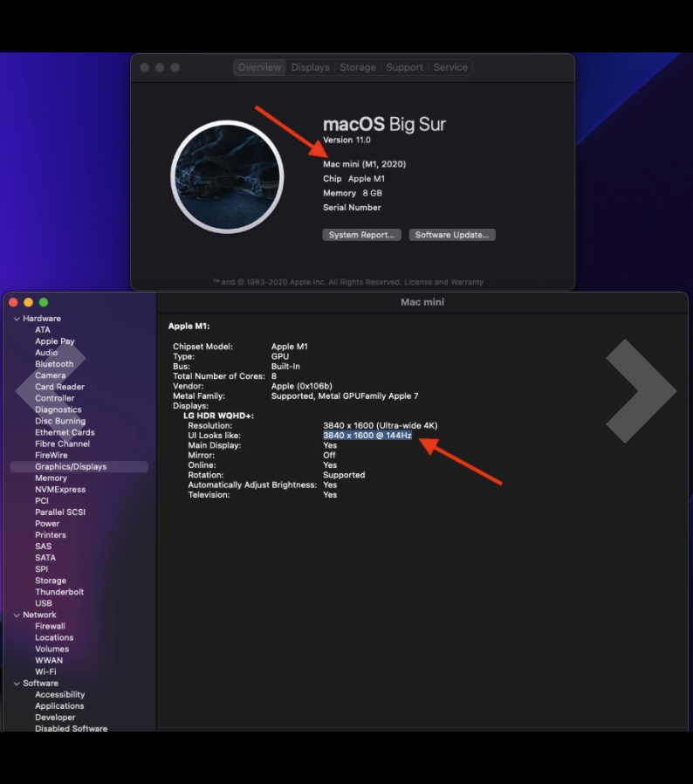Click the System Report button
693x784 pixels.
(361, 235)
